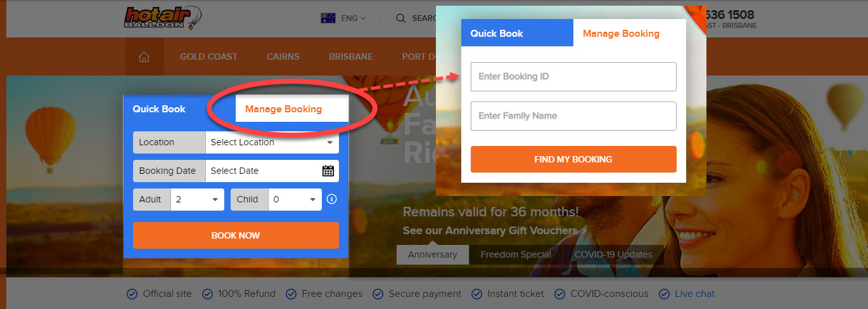Open the calendar icon for Booking Date
Image resolution: width=868 pixels, height=309 pixels.
coord(328,171)
